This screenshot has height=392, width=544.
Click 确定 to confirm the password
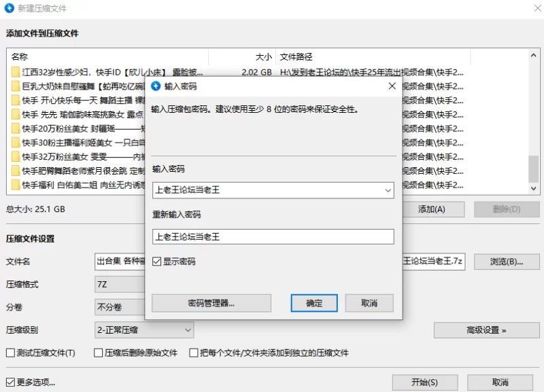point(314,303)
